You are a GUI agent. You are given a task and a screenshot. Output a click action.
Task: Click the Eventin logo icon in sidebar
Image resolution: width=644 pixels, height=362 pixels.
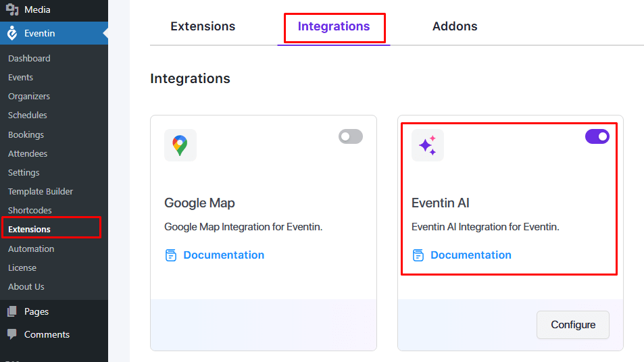[12, 33]
